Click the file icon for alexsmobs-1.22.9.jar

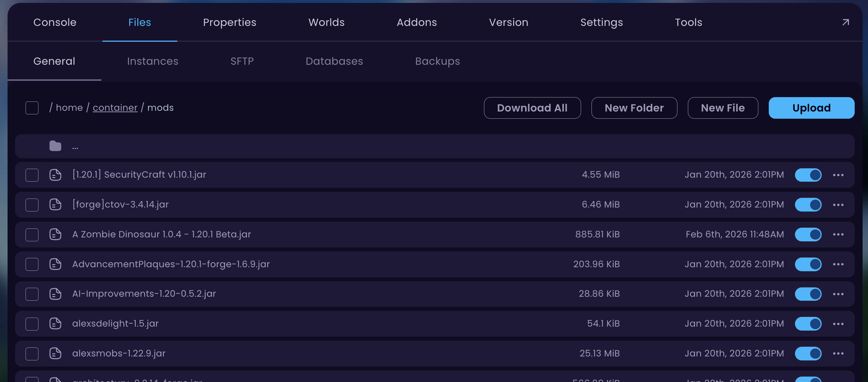point(55,354)
